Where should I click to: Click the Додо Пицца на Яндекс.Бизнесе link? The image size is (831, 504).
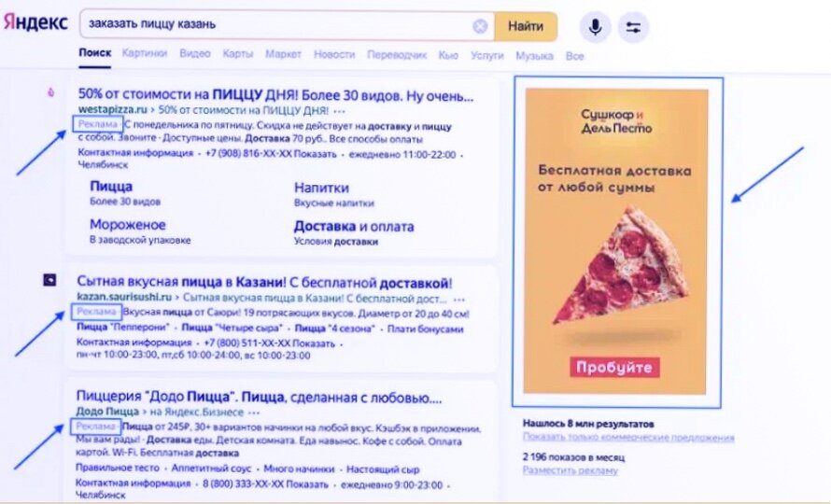pyautogui.click(x=160, y=412)
